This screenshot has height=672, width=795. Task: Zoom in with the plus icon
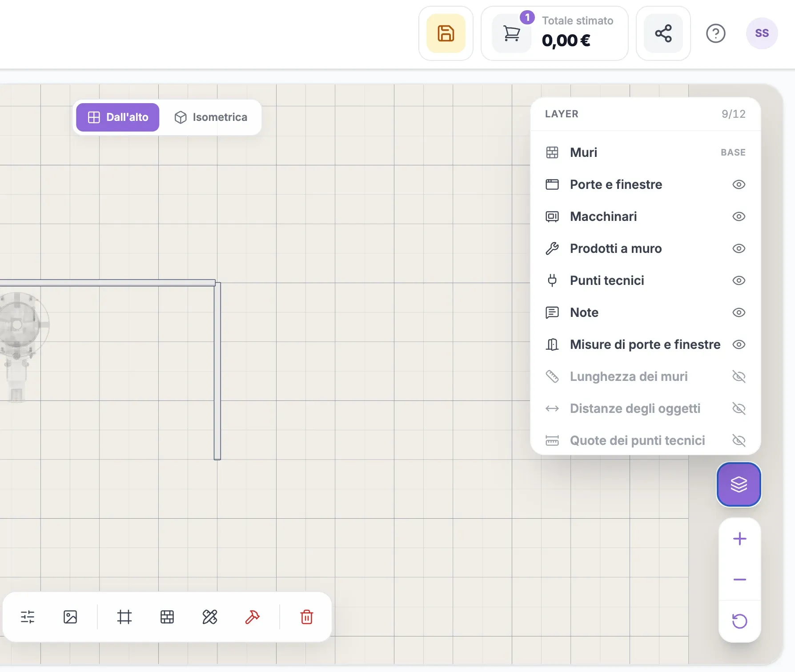739,539
